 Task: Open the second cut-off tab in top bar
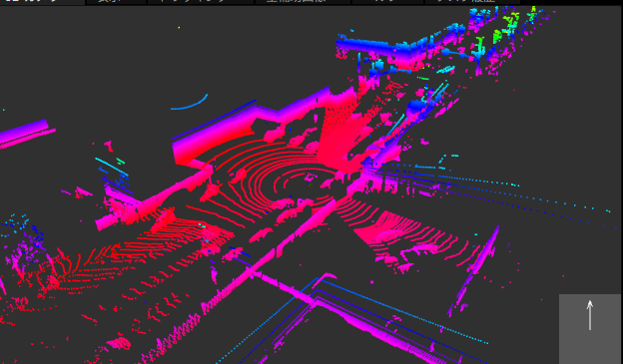pyautogui.click(x=116, y=2)
